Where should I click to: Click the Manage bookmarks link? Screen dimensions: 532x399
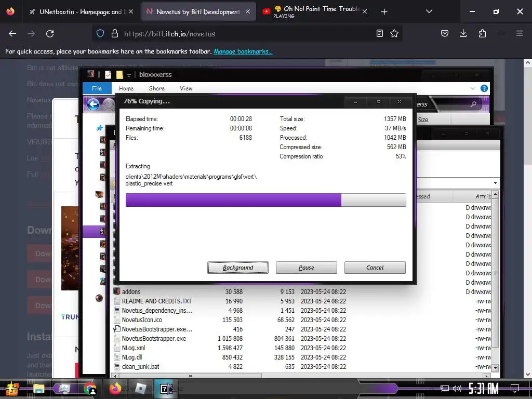pos(243,51)
